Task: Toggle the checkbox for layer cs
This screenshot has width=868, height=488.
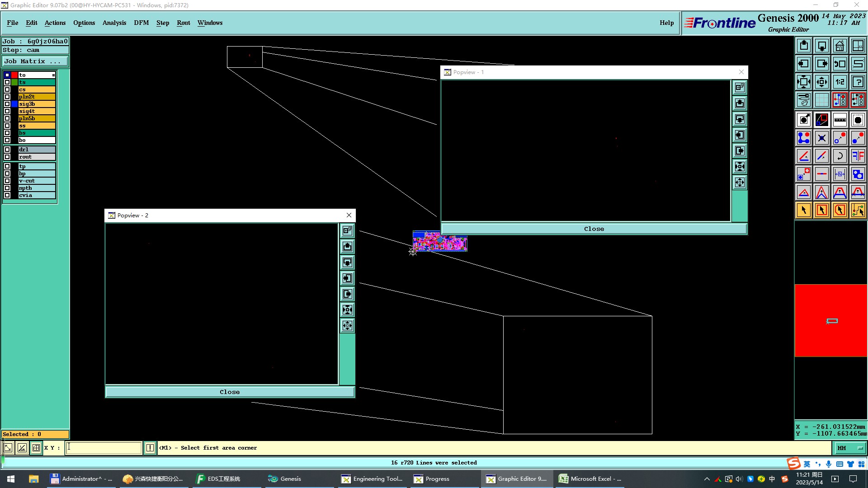Action: pyautogui.click(x=7, y=89)
